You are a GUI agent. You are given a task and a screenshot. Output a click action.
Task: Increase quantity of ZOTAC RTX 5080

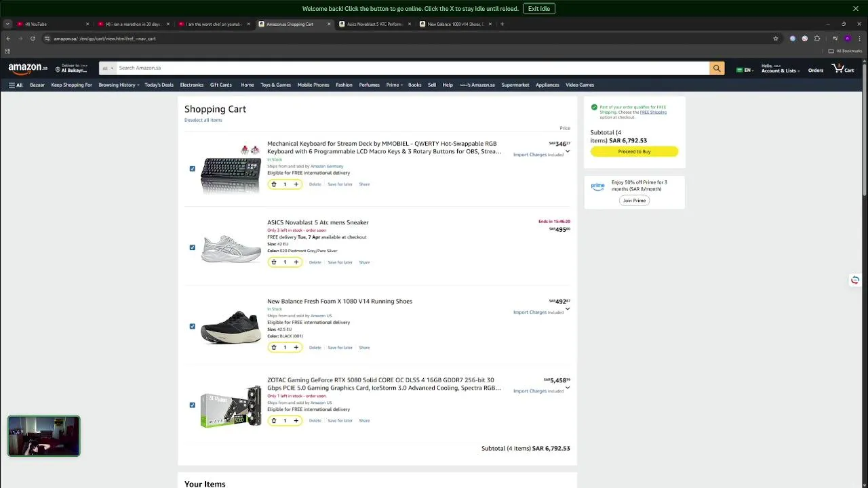(296, 421)
